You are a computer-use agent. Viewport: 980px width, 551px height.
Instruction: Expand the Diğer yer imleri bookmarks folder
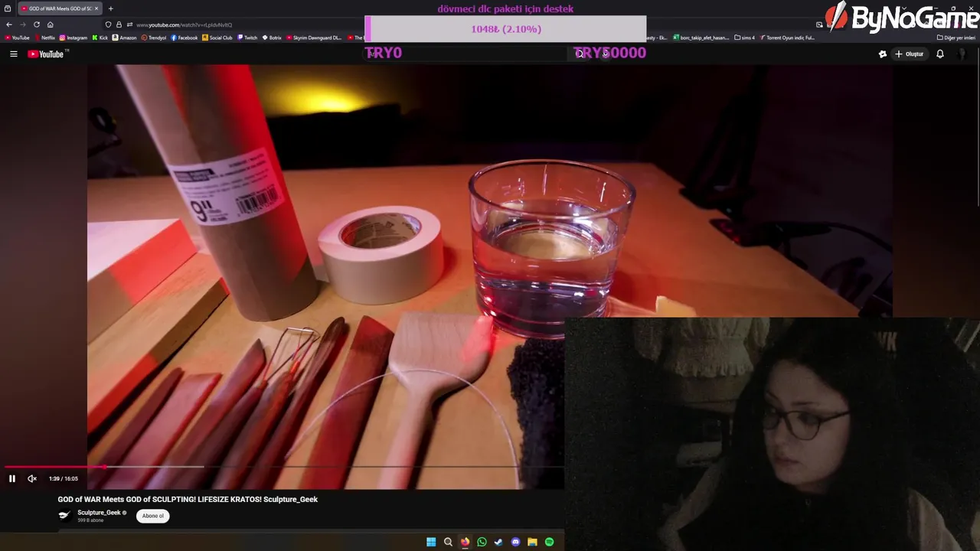tap(955, 37)
